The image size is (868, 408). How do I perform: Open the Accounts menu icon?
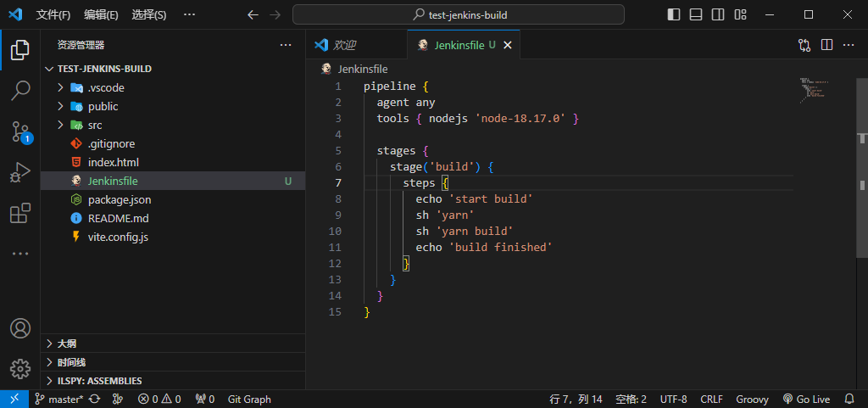[x=20, y=328]
